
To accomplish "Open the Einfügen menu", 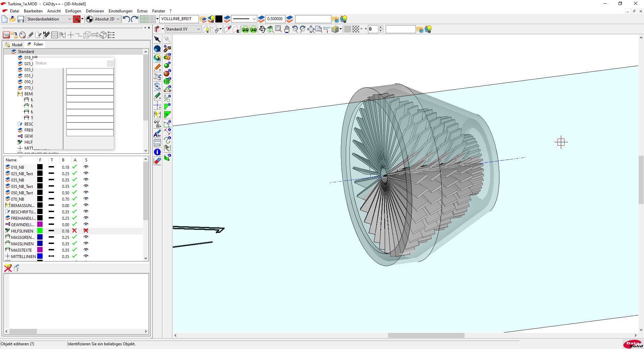I will point(73,11).
